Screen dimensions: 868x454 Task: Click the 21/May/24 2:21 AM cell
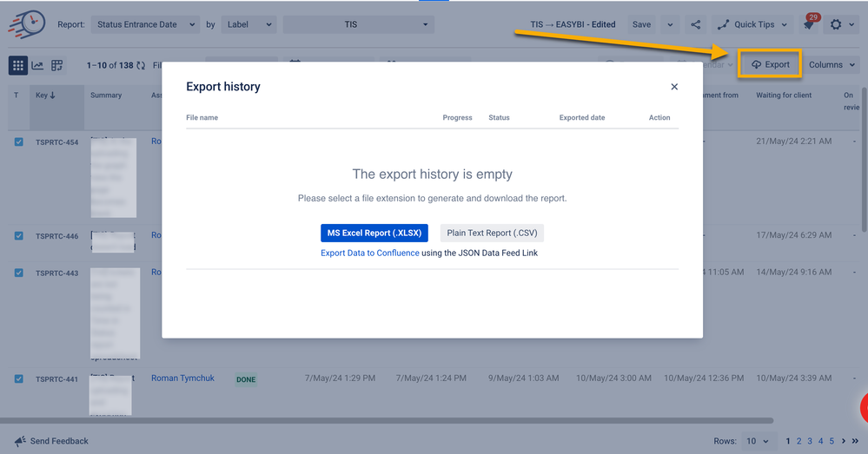pyautogui.click(x=794, y=141)
